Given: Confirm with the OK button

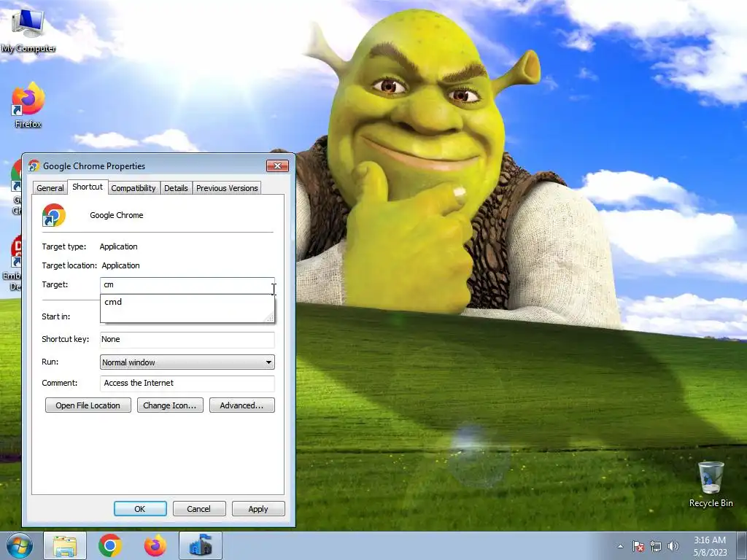Looking at the screenshot, I should tap(140, 508).
